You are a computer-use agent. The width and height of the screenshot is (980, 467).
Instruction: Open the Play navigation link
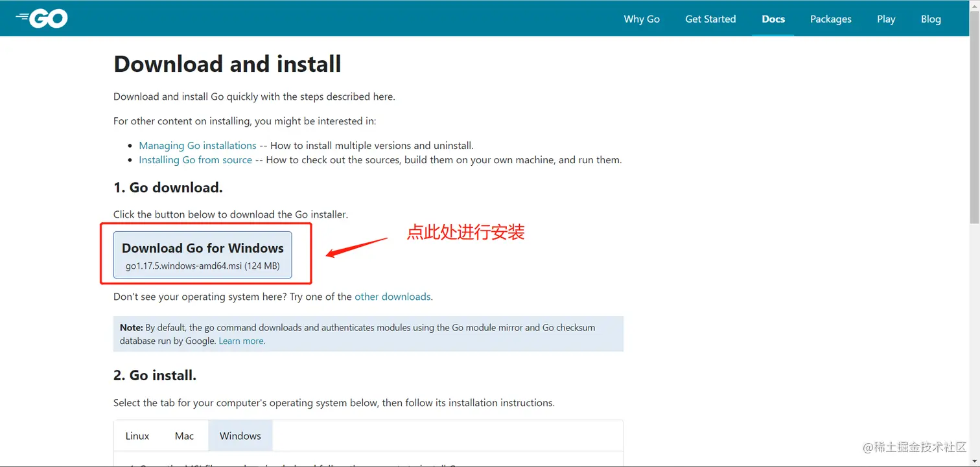pyautogui.click(x=886, y=19)
